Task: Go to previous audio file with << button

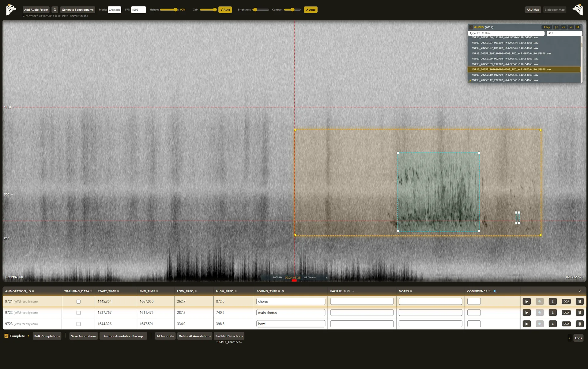Action: 563,27
